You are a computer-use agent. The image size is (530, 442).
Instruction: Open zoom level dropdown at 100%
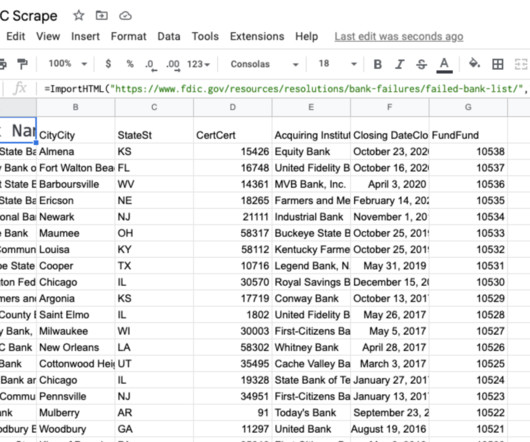pos(68,64)
